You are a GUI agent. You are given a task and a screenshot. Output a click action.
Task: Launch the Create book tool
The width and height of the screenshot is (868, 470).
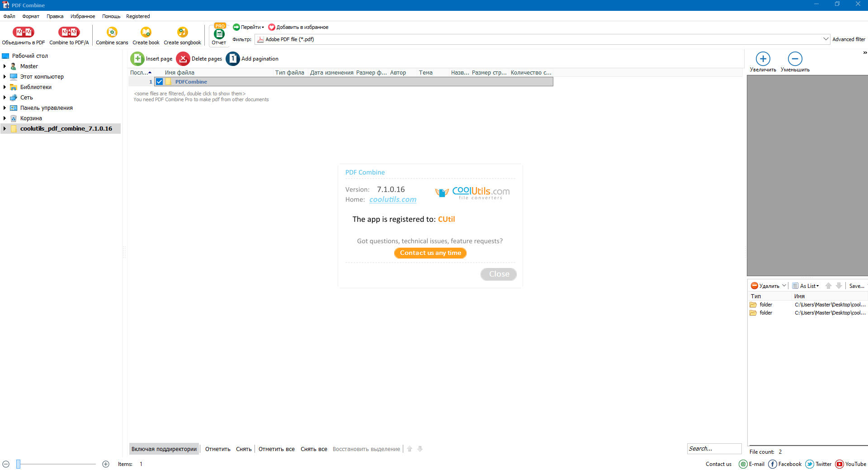coord(146,33)
